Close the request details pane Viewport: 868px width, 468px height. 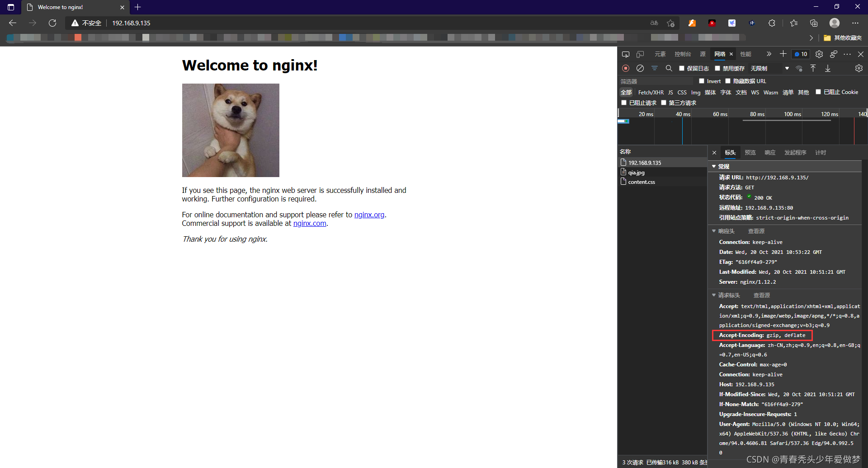pos(714,153)
